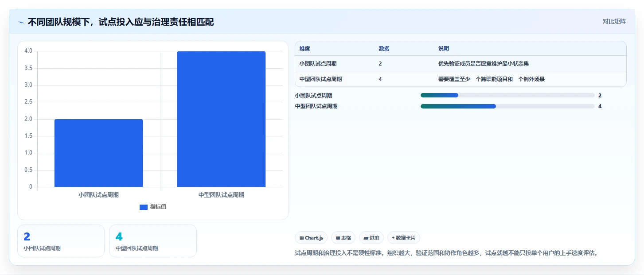Viewport: 644px width, 275px height.
Task: Click the 小团队试点周期 bar in chart
Action: (x=98, y=153)
